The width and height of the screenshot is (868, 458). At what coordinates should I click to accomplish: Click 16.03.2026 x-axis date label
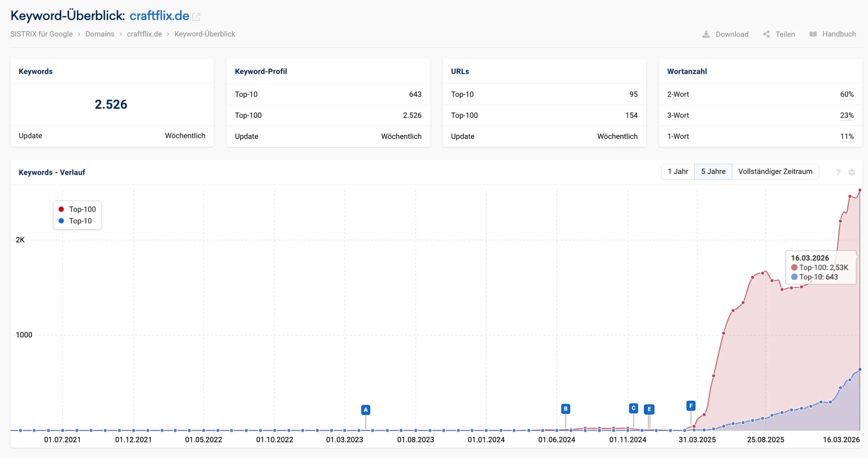[841, 440]
